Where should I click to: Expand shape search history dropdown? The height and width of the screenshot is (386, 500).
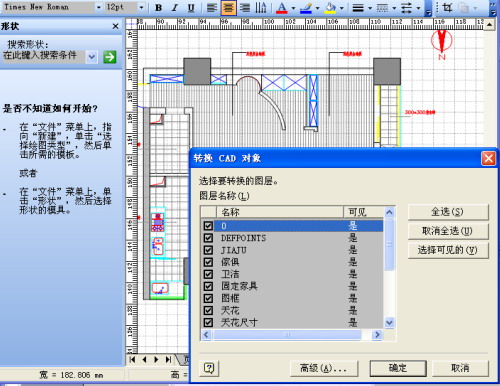coord(92,57)
